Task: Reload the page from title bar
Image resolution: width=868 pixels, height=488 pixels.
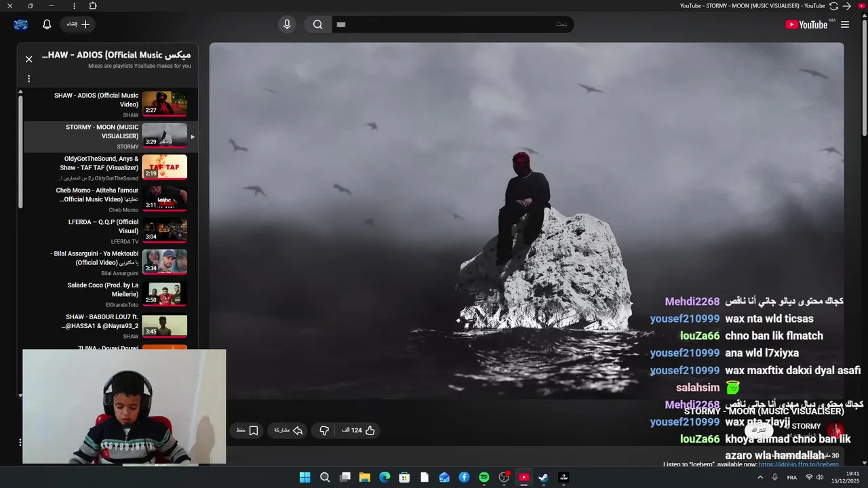Action: pos(833,6)
